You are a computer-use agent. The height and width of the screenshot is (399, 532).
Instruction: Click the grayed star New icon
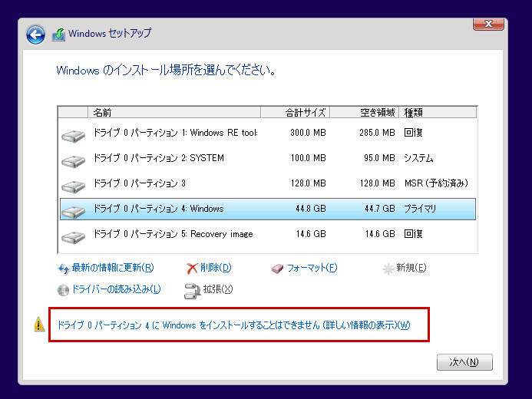(388, 269)
